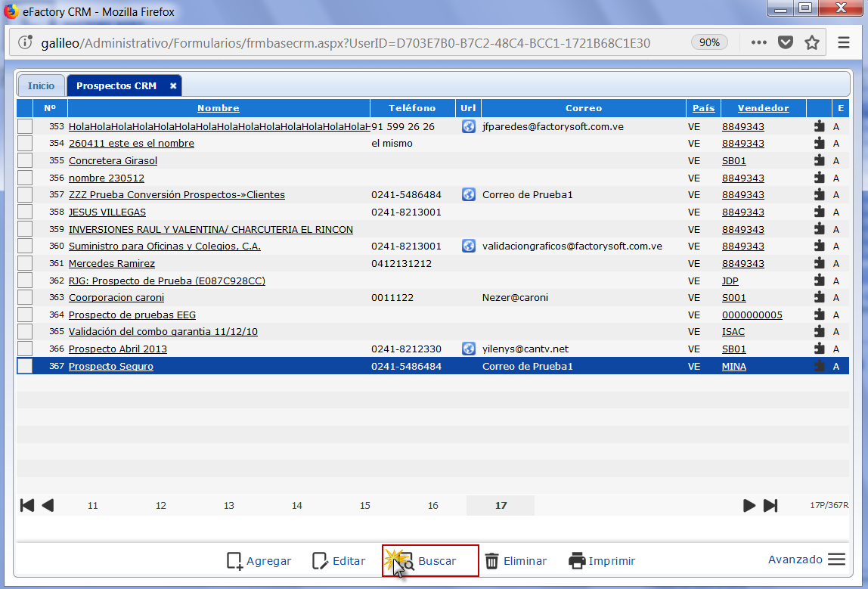The width and height of the screenshot is (868, 589).
Task: Open URL globe icon for row 353
Action: point(468,126)
